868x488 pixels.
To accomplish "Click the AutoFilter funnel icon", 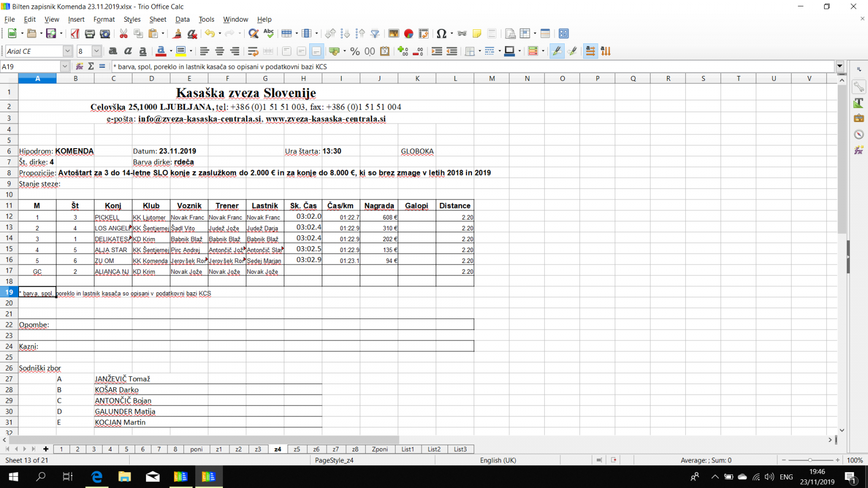I will [x=375, y=34].
